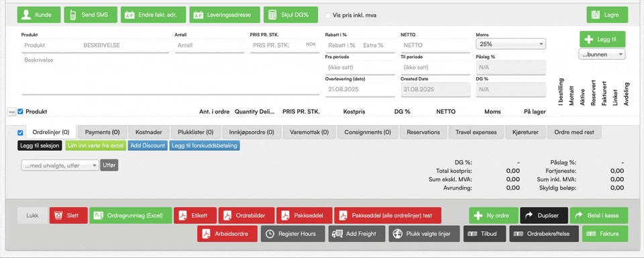644x258 pixels.
Task: Click the Beskrivelse text area
Action: [x=170, y=74]
